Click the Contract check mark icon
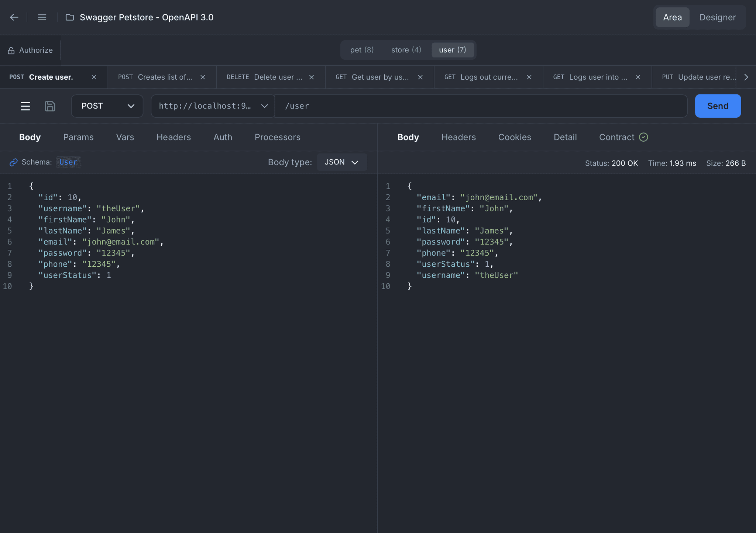Viewport: 756px width, 533px height. pyautogui.click(x=643, y=137)
